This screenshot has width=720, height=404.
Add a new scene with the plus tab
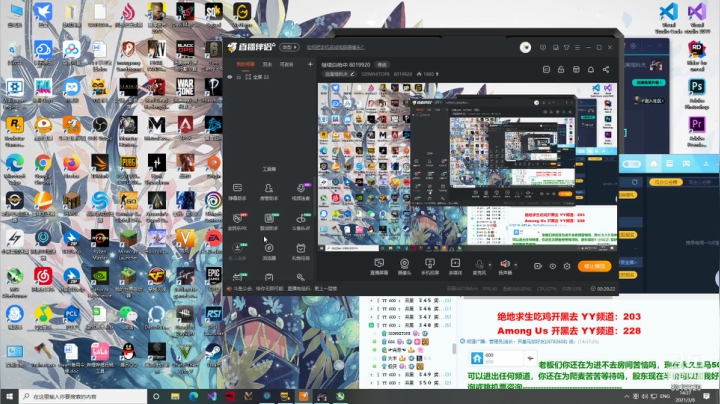[310, 64]
